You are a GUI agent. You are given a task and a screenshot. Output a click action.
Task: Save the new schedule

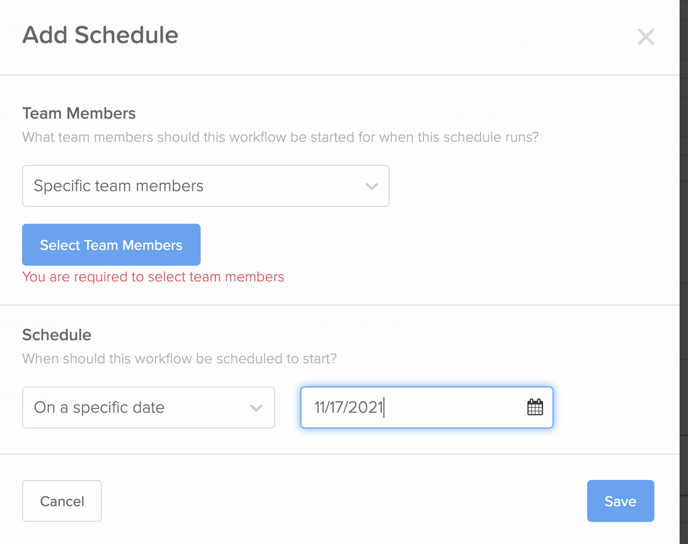point(620,501)
